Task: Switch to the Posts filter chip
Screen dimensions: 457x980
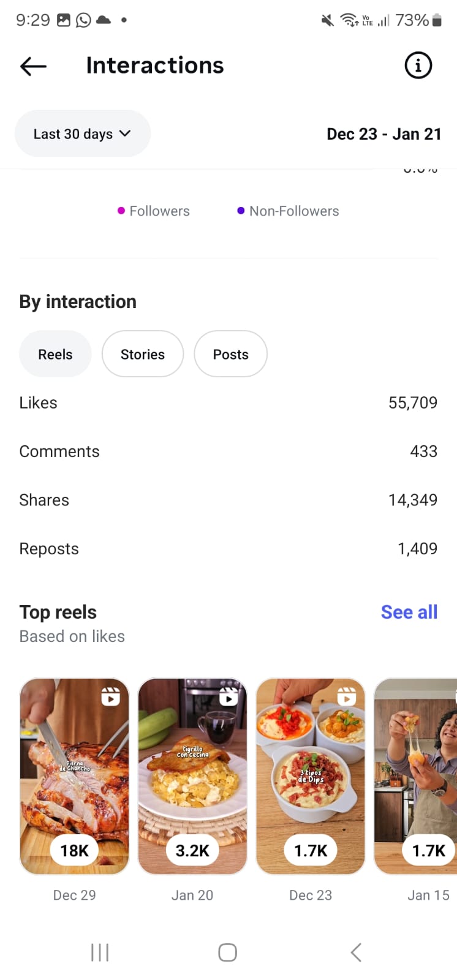Action: [230, 354]
